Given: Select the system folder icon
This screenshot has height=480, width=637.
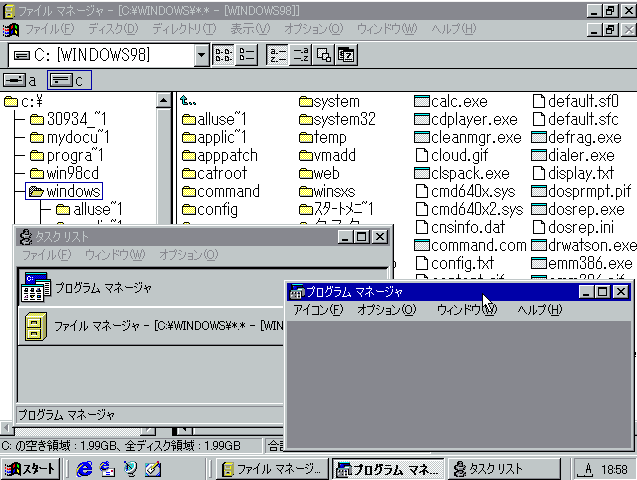Looking at the screenshot, I should click(x=306, y=102).
